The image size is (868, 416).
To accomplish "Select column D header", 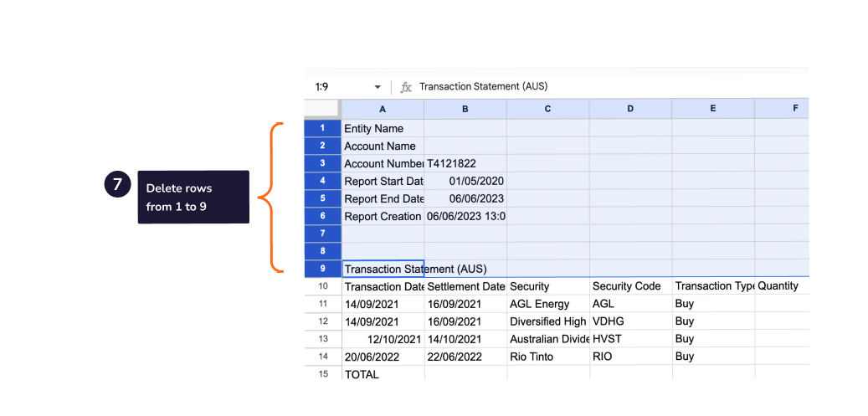I will tap(630, 109).
